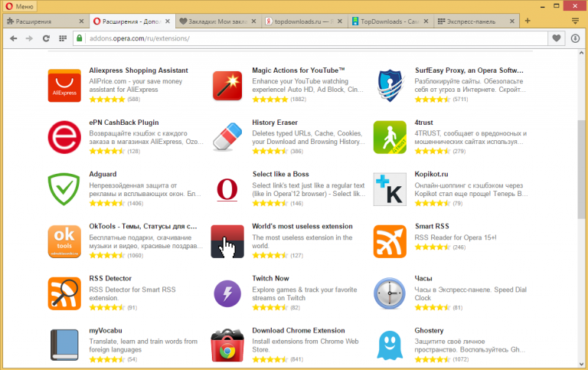Go forward with the forward arrow
Viewport: 588px width, 370px height.
click(x=29, y=38)
